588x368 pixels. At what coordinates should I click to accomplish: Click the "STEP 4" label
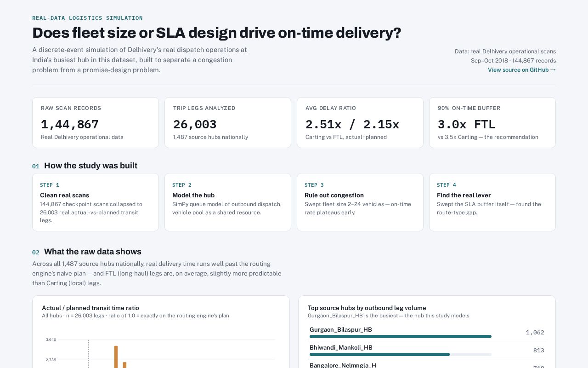[447, 185]
